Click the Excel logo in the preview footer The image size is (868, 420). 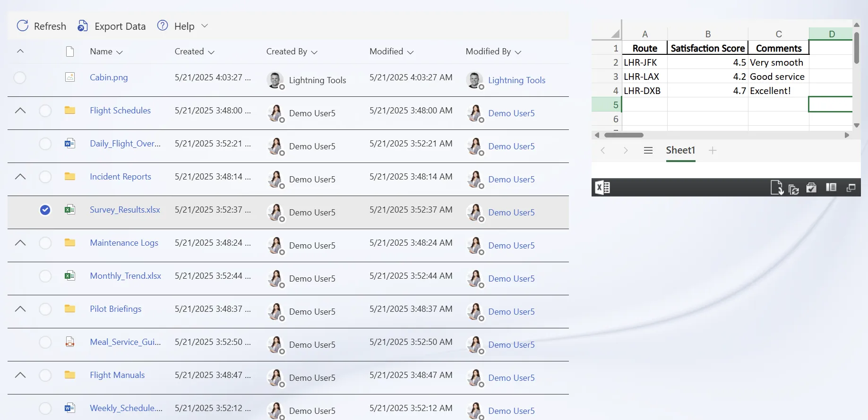(602, 188)
